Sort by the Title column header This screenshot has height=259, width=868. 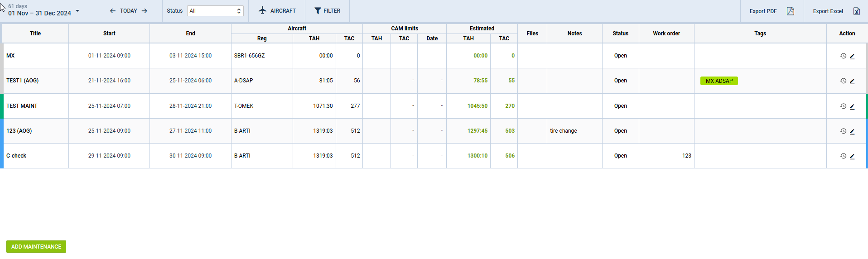pyautogui.click(x=35, y=34)
